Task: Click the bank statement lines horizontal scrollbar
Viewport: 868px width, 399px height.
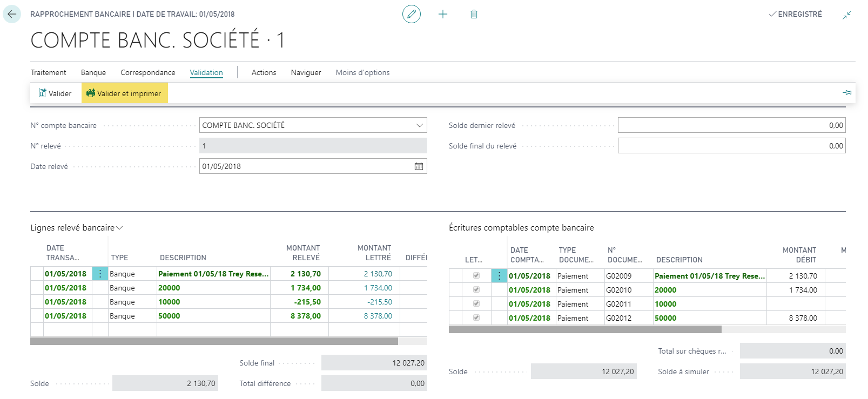Action: 214,341
